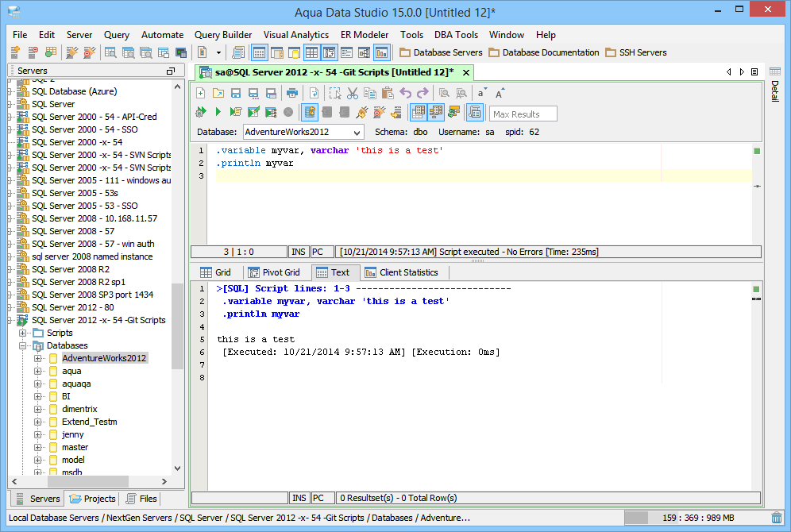Click the SSH Servers toolbar button
791x532 pixels.
[x=635, y=52]
